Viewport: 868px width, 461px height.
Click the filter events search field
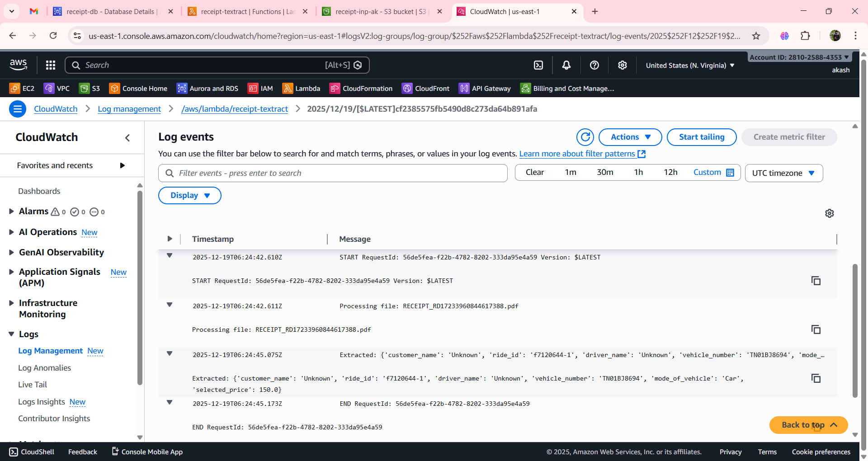332,173
